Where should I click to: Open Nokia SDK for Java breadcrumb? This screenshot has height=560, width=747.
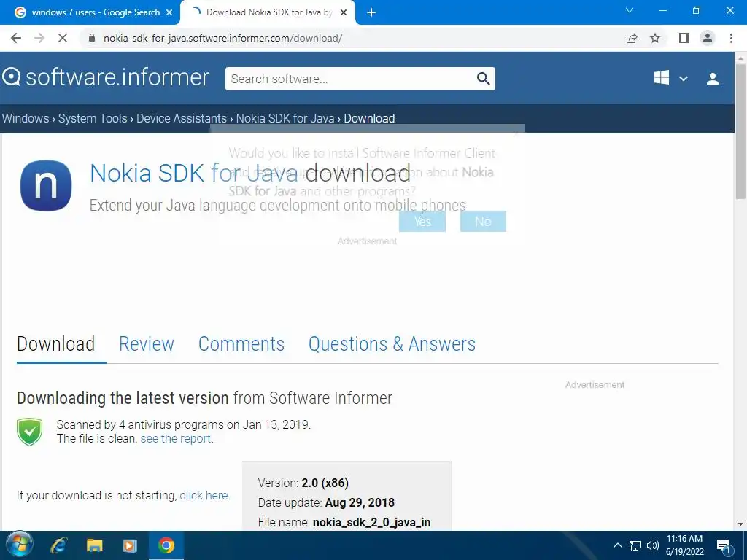285,118
